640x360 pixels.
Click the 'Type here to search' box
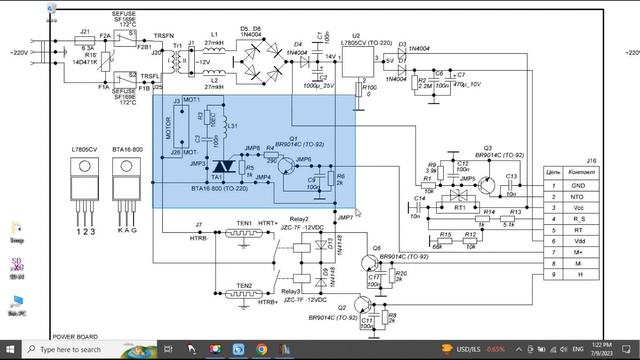click(x=90, y=349)
